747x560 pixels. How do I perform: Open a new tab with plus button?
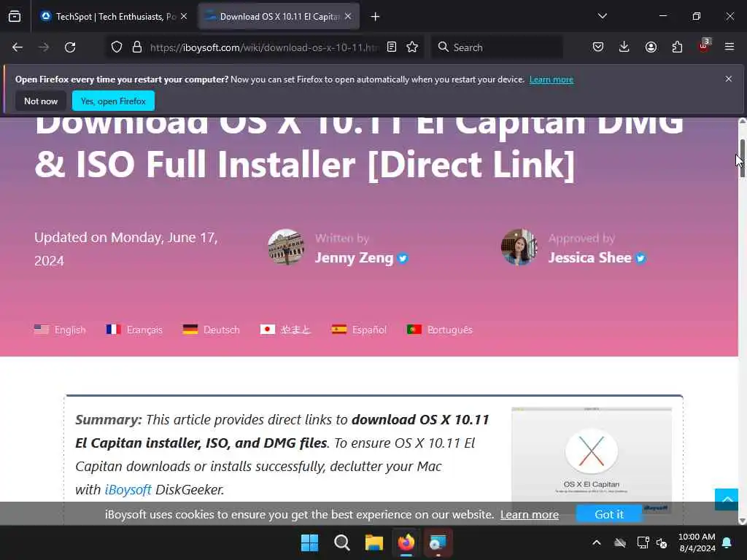click(376, 17)
